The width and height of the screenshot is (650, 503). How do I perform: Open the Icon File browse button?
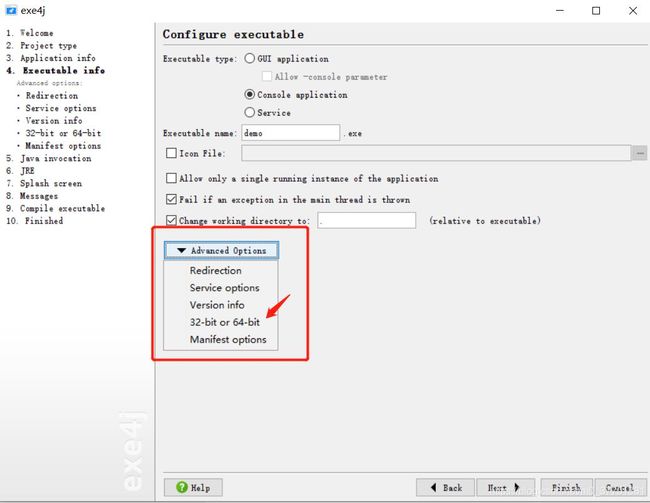639,153
